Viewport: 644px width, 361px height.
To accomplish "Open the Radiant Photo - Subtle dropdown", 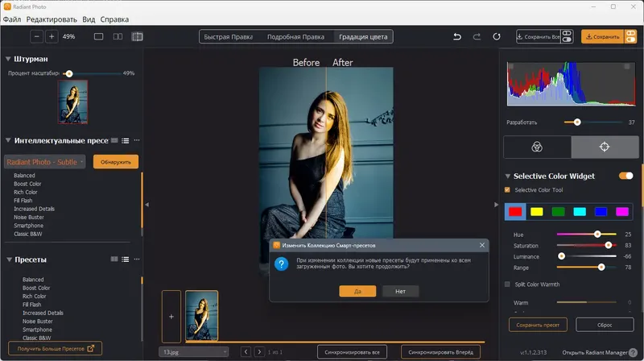I will click(x=44, y=162).
